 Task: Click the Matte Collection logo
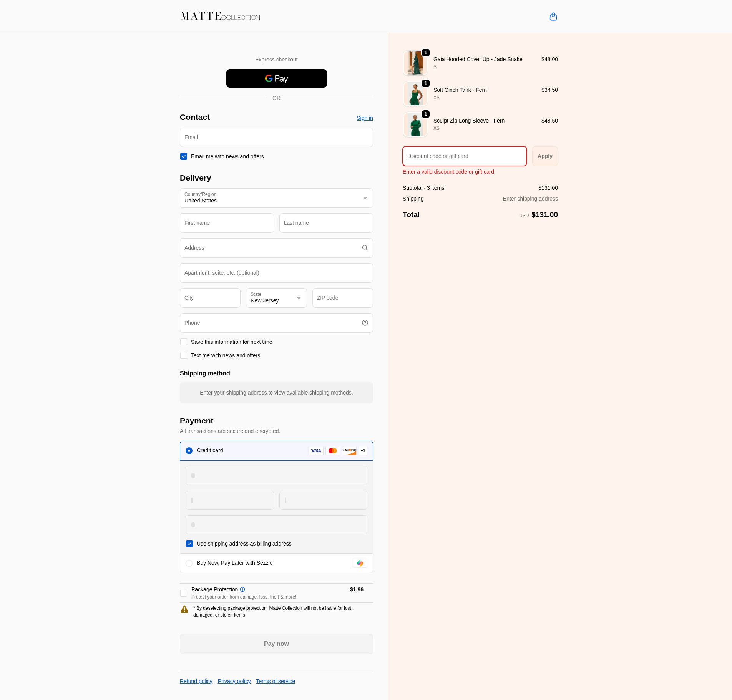click(220, 16)
